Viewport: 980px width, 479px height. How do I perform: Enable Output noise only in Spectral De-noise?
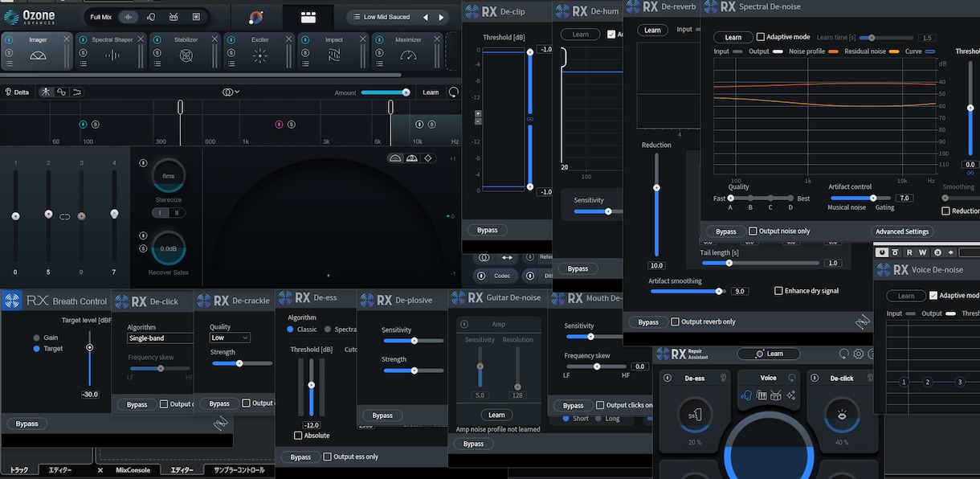tap(753, 231)
